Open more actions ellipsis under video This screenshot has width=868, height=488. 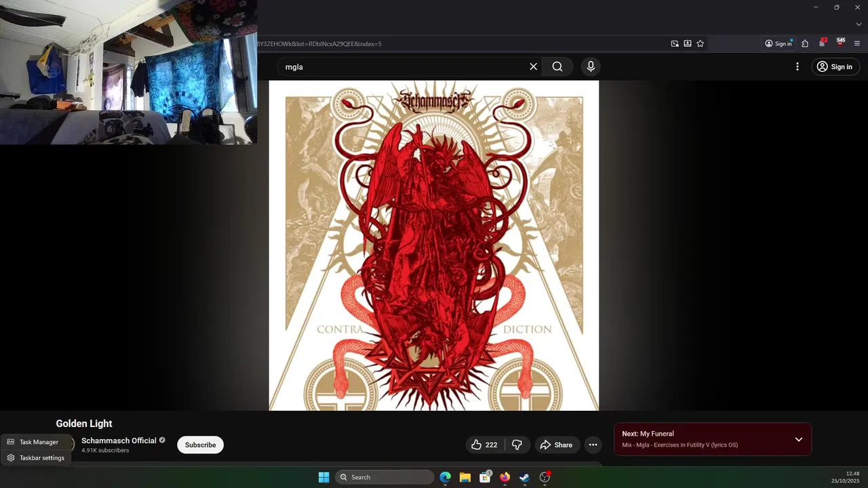[x=593, y=445]
